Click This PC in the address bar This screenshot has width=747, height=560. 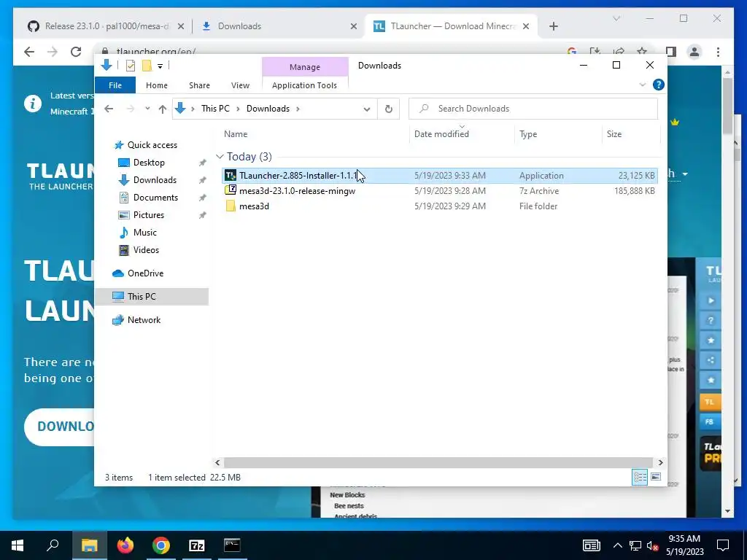[215, 109]
